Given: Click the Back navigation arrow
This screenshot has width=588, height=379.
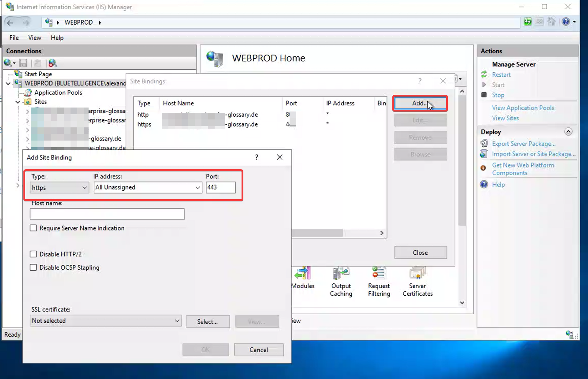Looking at the screenshot, I should (10, 22).
